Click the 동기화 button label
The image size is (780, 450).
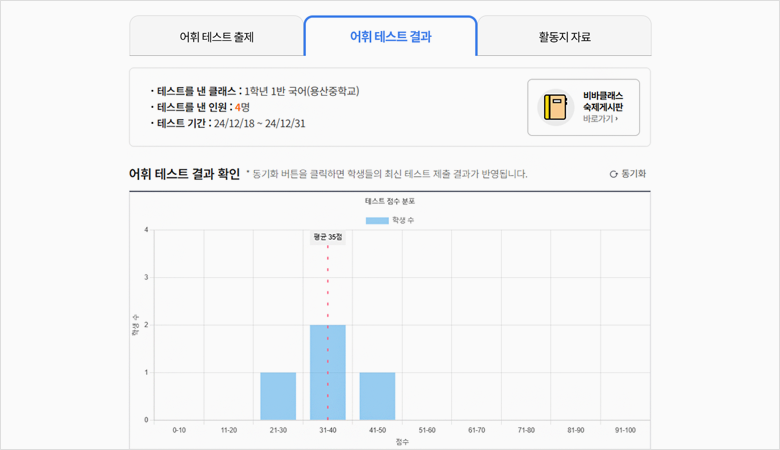(x=633, y=174)
